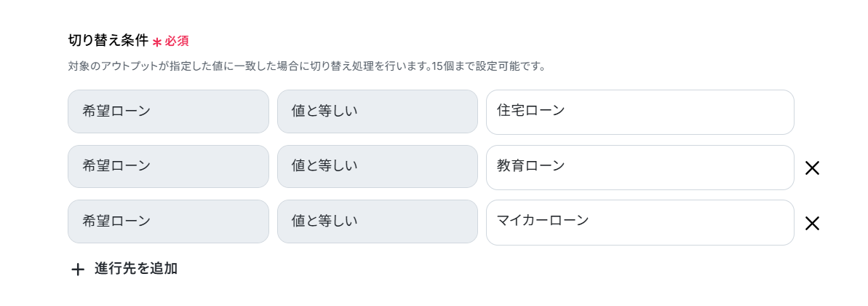Focus the マイカーローン value field
The image size is (868, 306).
[x=640, y=222]
